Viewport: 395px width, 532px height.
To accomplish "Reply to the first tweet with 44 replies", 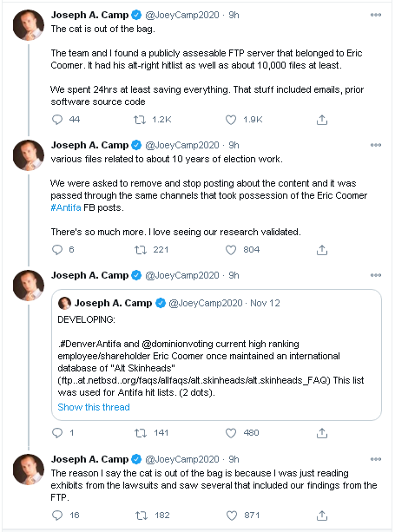I will [57, 120].
